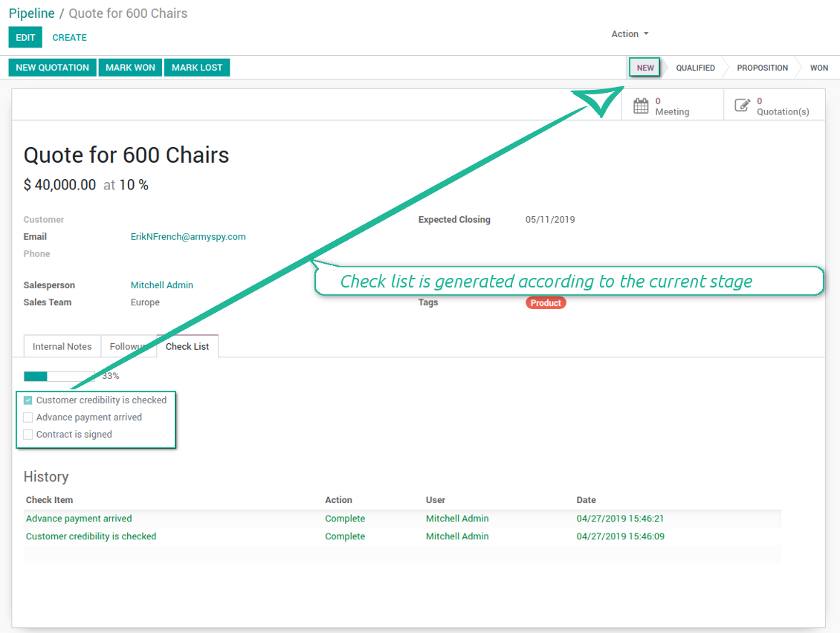This screenshot has height=633, width=840.
Task: Click the Meeting calendar icon
Action: 641,105
